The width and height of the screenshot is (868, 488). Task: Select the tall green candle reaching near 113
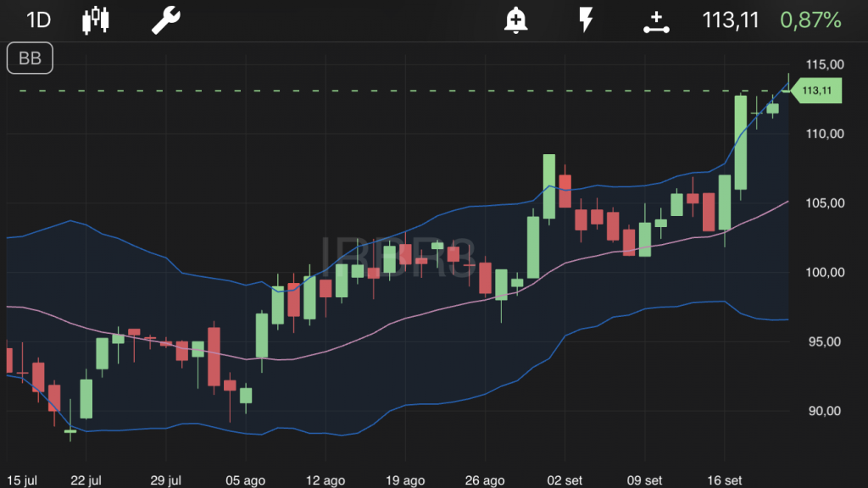(741, 142)
